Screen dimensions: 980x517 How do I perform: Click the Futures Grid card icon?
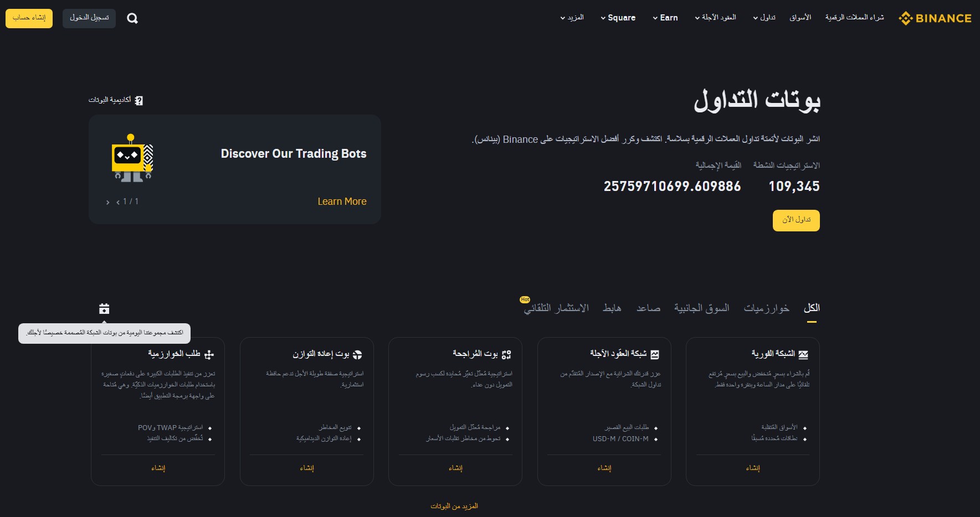(x=655, y=354)
